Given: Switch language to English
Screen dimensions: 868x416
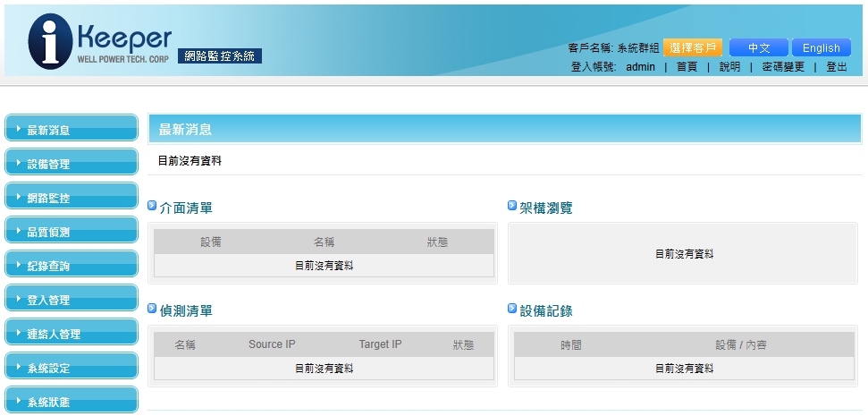Looking at the screenshot, I should coord(821,48).
